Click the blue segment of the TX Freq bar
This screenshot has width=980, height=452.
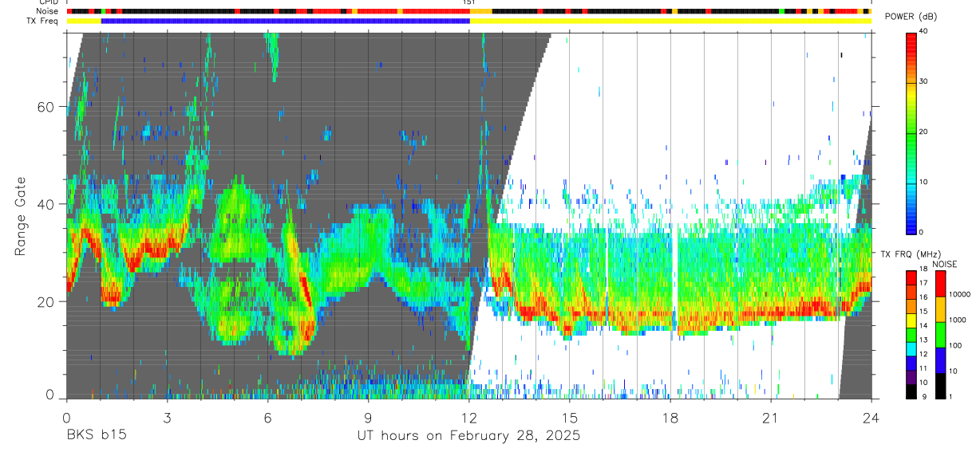[286, 21]
